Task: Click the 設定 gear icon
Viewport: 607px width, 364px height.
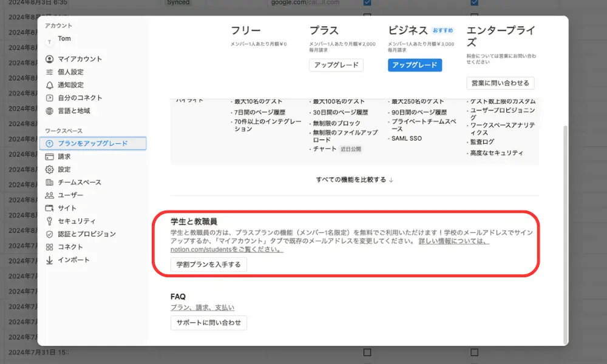Action: coord(50,169)
